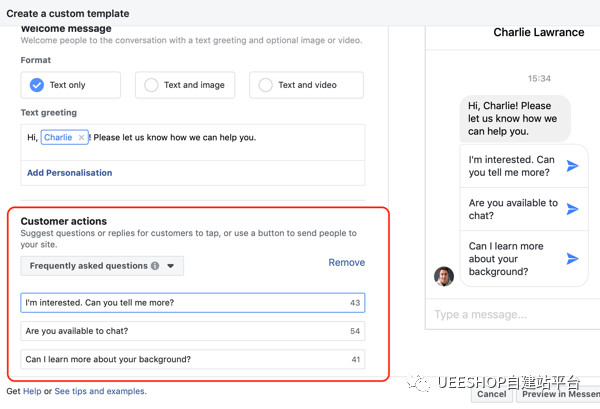Click send arrow next to "Are you available to chat?"

coord(572,209)
